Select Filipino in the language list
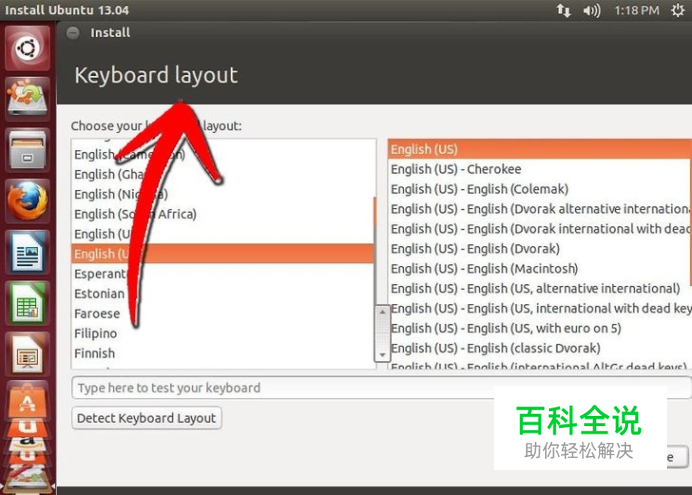Image resolution: width=692 pixels, height=495 pixels. [x=222, y=333]
